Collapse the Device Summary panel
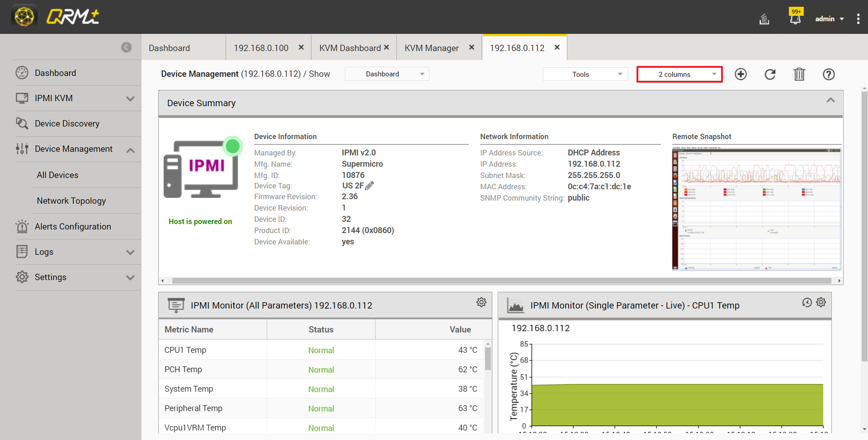Screen dimensions: 868x440 (830, 100)
